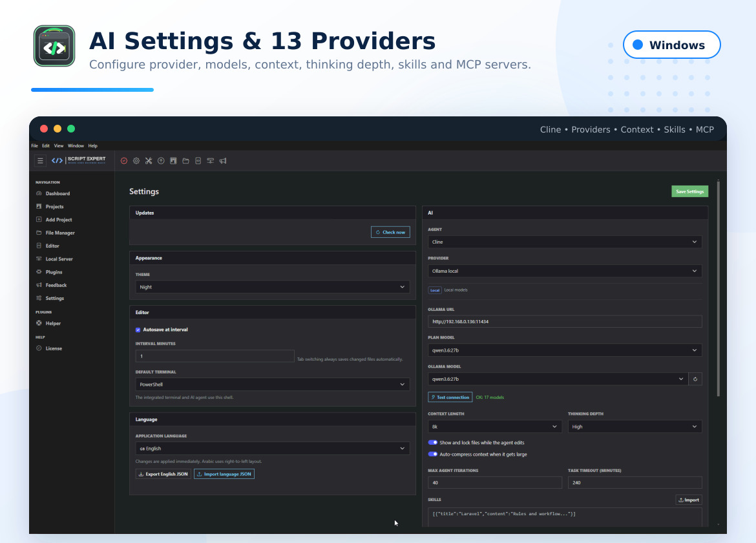The height and width of the screenshot is (543, 756).
Task: Open Provider dropdown showing Ollama local
Action: click(565, 271)
